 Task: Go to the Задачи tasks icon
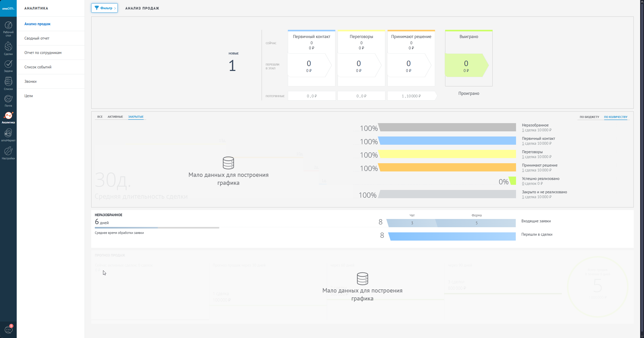click(8, 66)
